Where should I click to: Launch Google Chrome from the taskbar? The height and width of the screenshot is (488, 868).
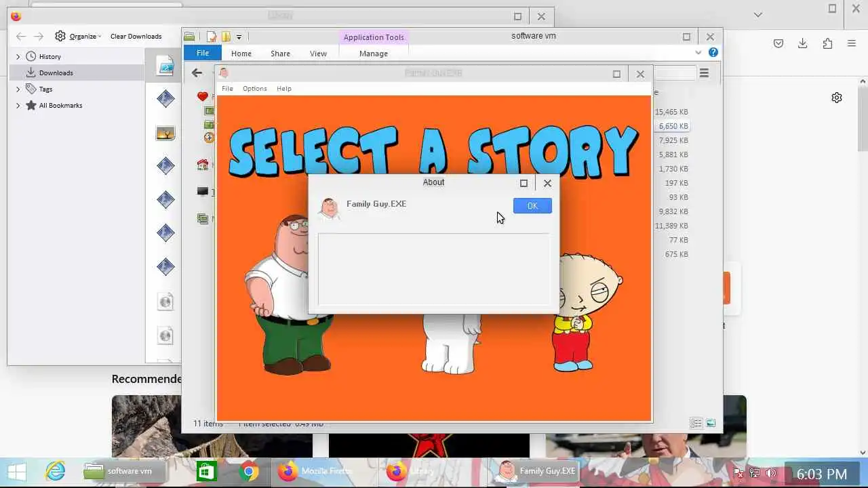click(x=248, y=472)
